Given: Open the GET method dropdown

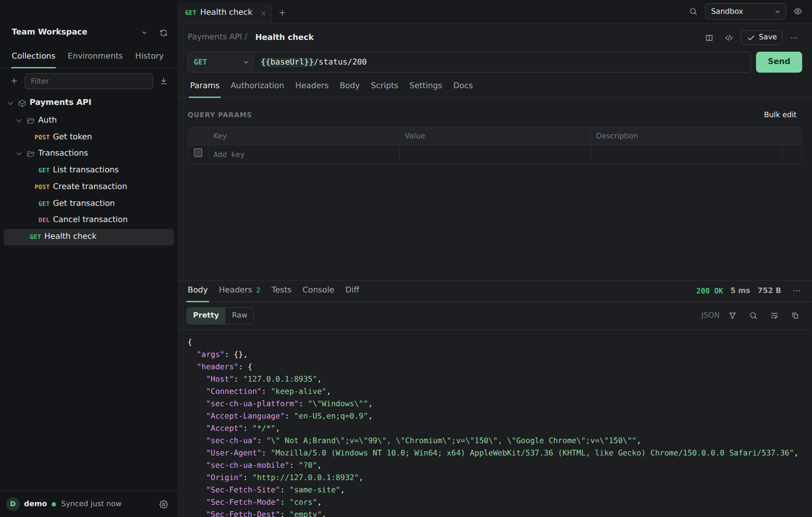Looking at the screenshot, I should pos(221,62).
